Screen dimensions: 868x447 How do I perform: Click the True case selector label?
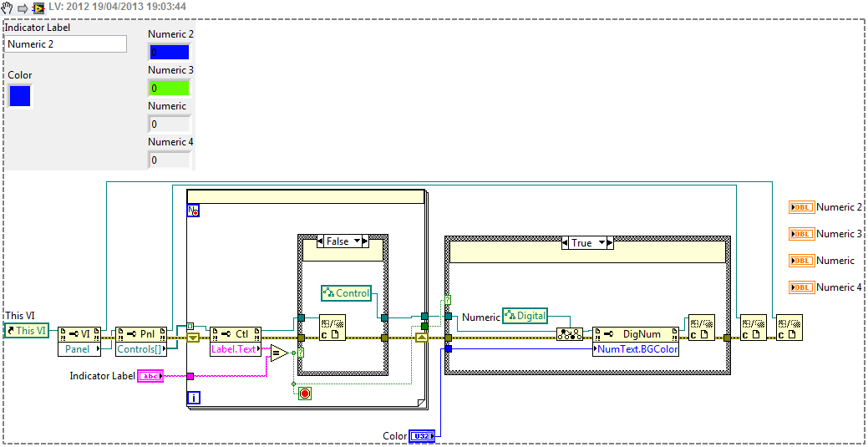tap(582, 243)
